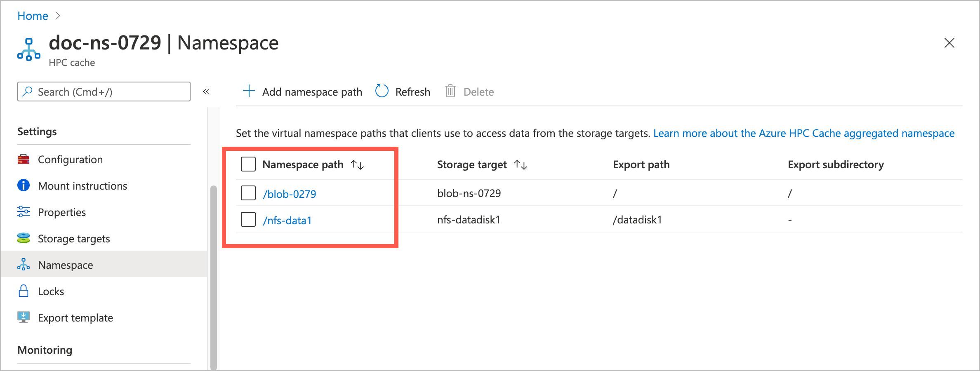Select Export template

pos(75,317)
